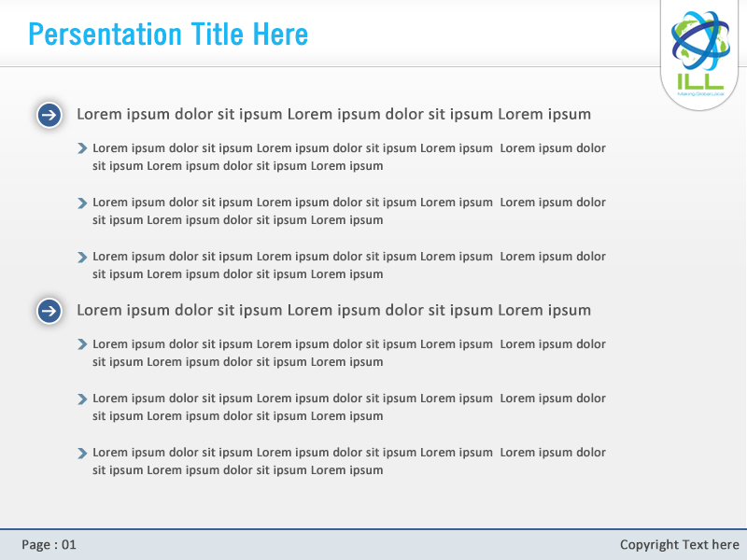This screenshot has width=747, height=560.
Task: Click the last chevron bullet on the slide
Action: (x=82, y=453)
